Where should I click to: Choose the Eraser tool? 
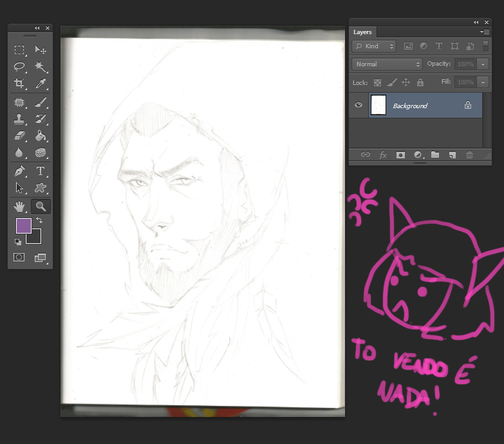tap(19, 136)
